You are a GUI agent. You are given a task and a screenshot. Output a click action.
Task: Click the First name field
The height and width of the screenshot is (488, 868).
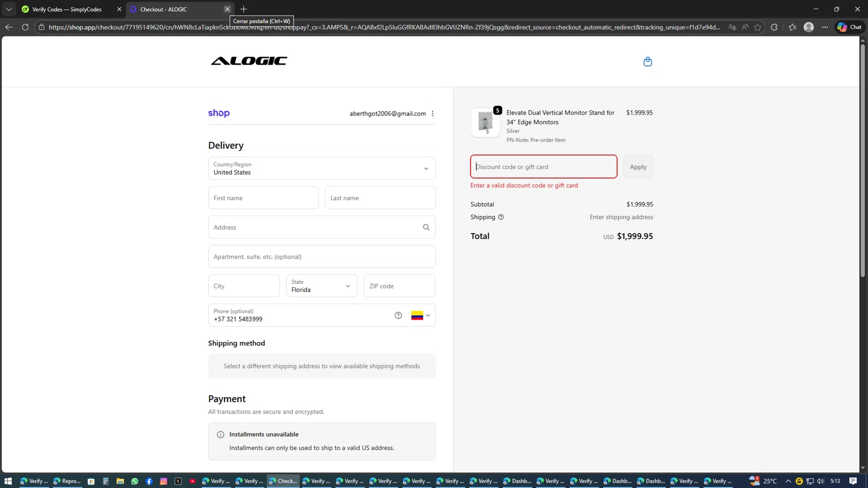click(263, 198)
